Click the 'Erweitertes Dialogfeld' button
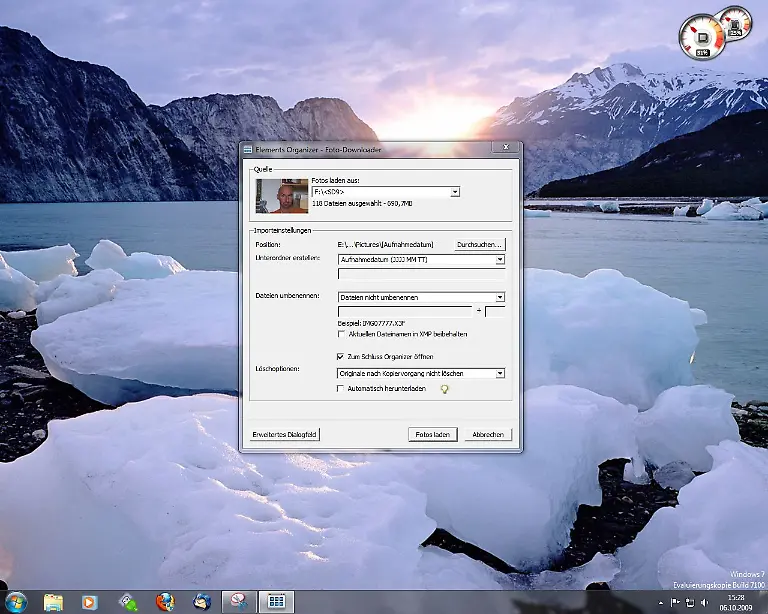 coord(285,435)
